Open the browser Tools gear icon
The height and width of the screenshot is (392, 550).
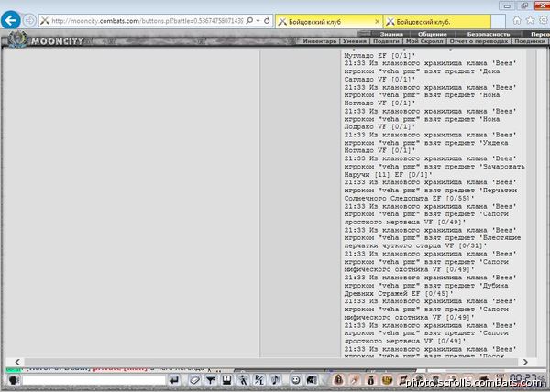coord(544,20)
